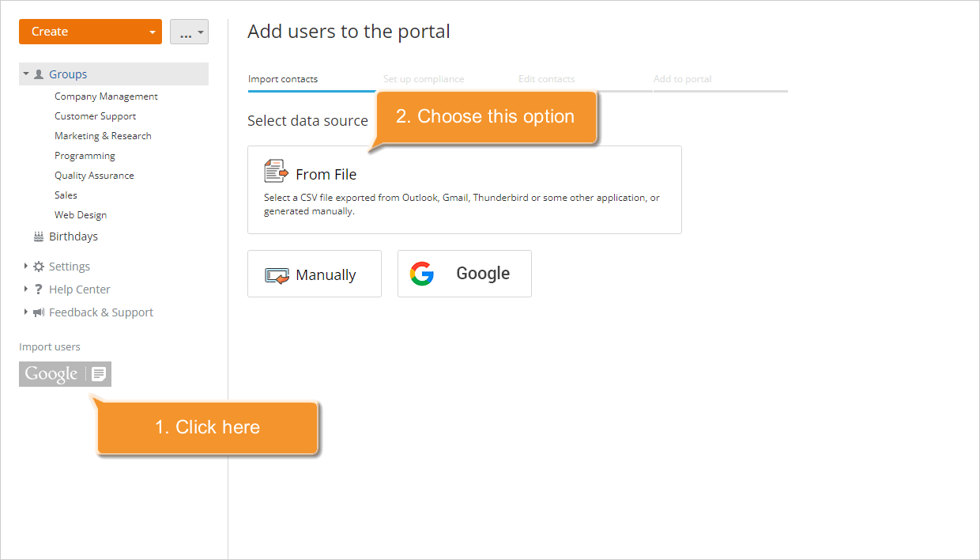Click the Groups people icon in sidebar
Viewport: 980px width, 560px height.
[x=39, y=74]
